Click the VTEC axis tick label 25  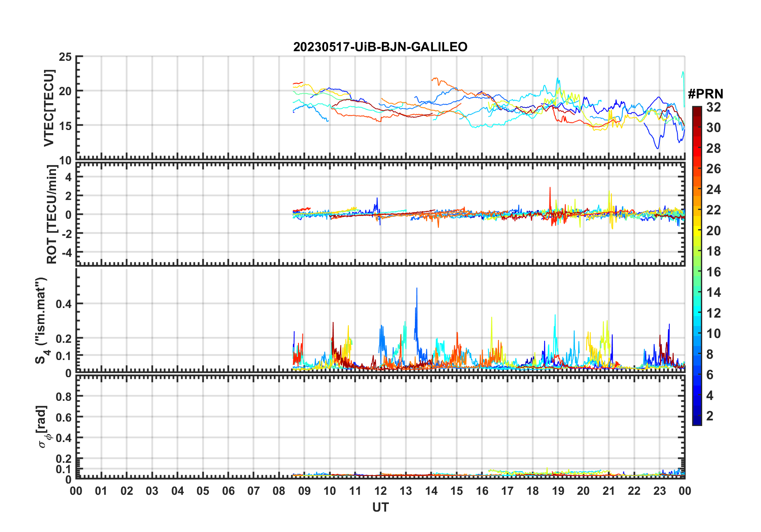(x=65, y=57)
